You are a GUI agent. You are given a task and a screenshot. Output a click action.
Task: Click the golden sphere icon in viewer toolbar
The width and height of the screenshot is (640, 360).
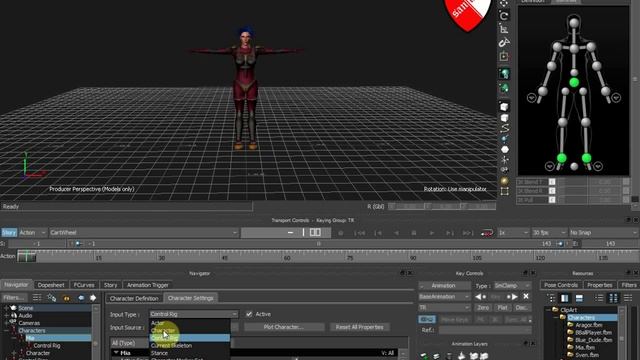[x=505, y=180]
